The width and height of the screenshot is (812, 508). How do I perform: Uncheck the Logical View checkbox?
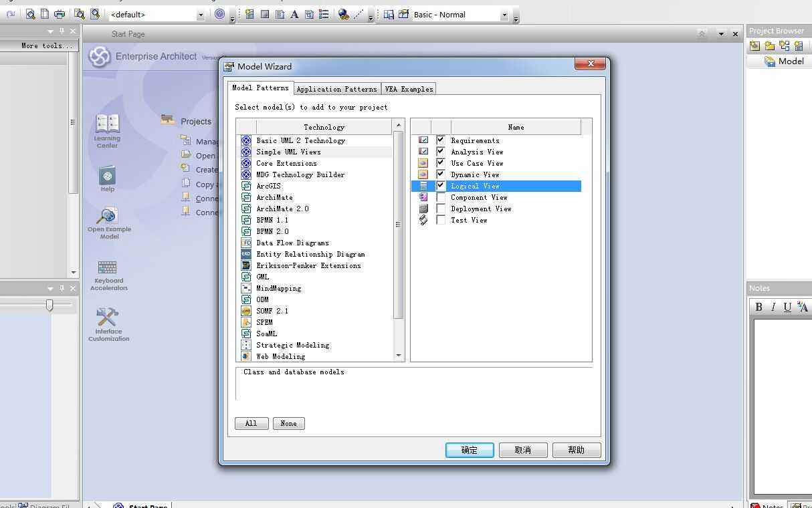coord(441,186)
